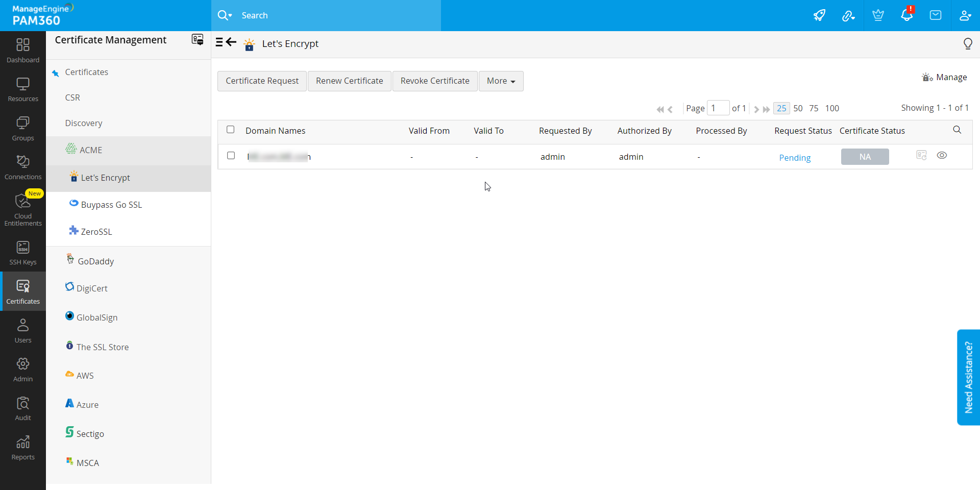
Task: Open notifications bell icon
Action: (906, 15)
